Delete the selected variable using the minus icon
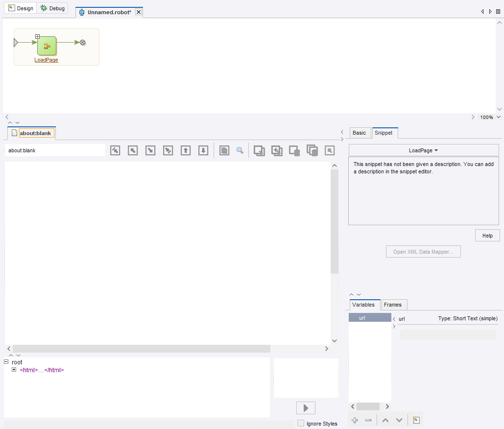 pyautogui.click(x=368, y=420)
